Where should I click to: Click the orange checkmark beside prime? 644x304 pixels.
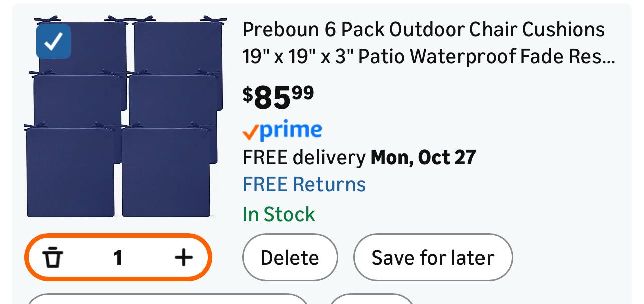pos(250,132)
